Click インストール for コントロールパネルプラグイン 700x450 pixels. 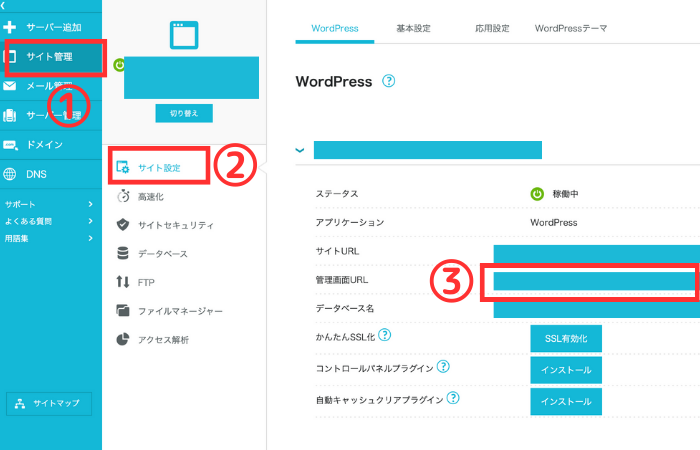(x=566, y=370)
